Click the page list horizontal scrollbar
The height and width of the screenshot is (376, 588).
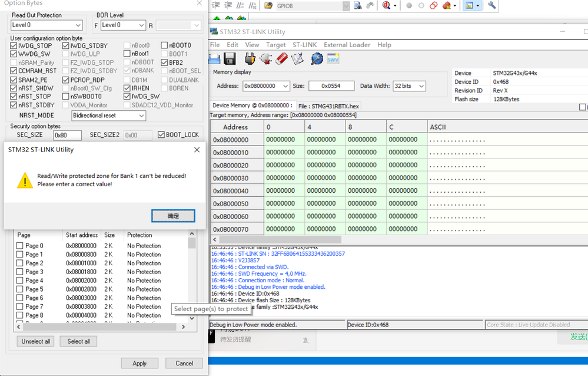tap(101, 327)
